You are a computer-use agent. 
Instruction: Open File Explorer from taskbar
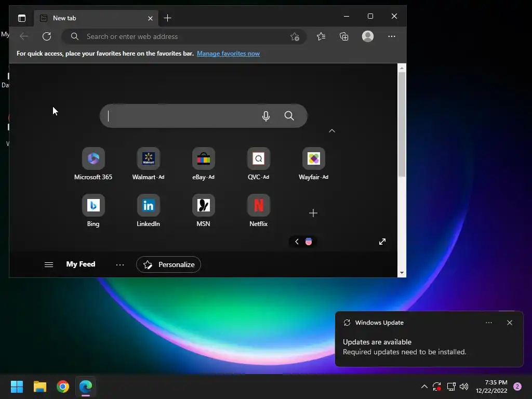click(x=40, y=387)
